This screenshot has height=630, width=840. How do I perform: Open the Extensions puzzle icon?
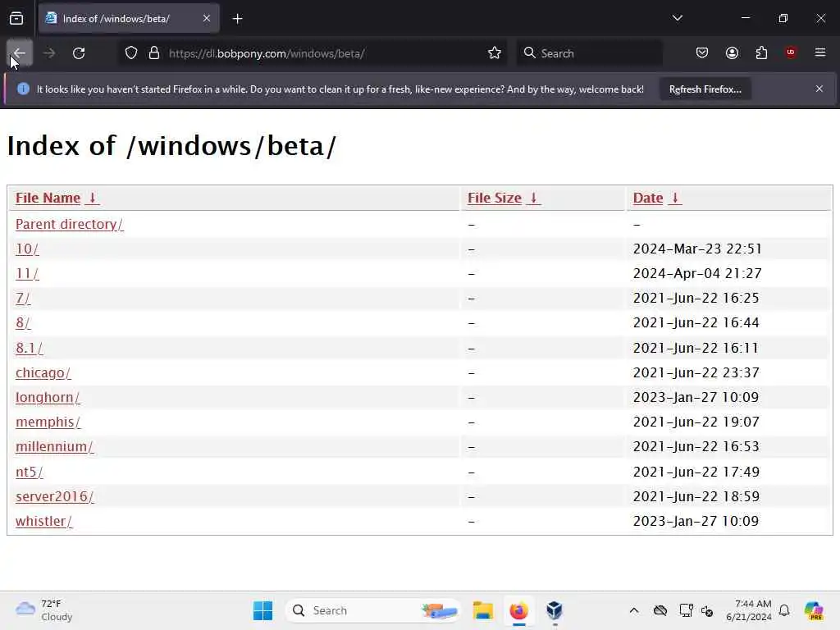(x=761, y=53)
